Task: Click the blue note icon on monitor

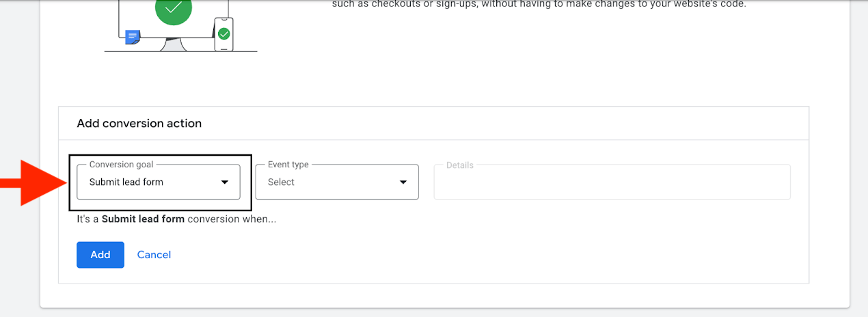Action: [x=133, y=37]
